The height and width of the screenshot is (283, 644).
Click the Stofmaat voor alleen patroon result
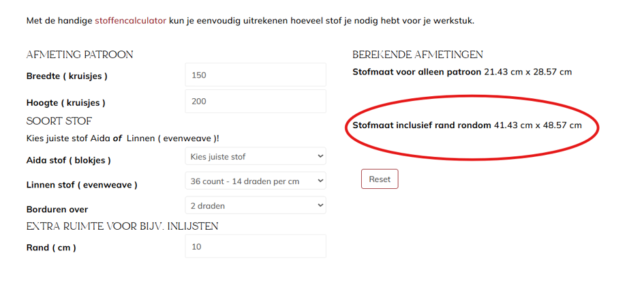click(462, 72)
